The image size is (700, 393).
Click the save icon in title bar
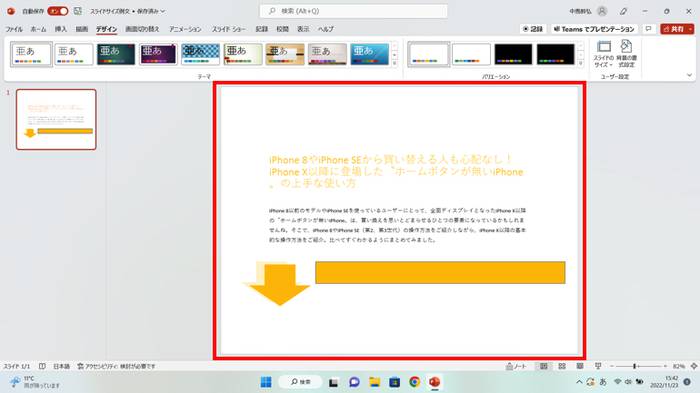pyautogui.click(x=78, y=11)
